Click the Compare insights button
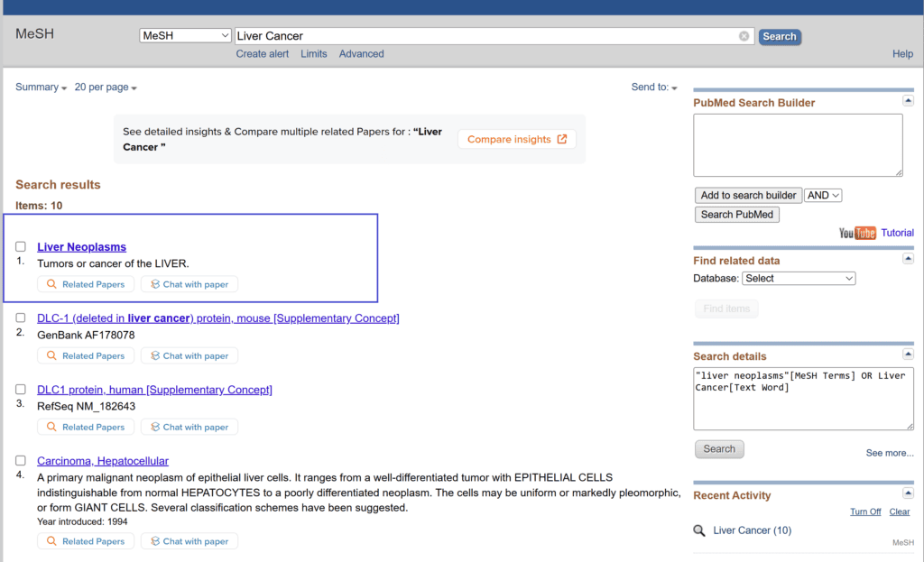 (517, 139)
